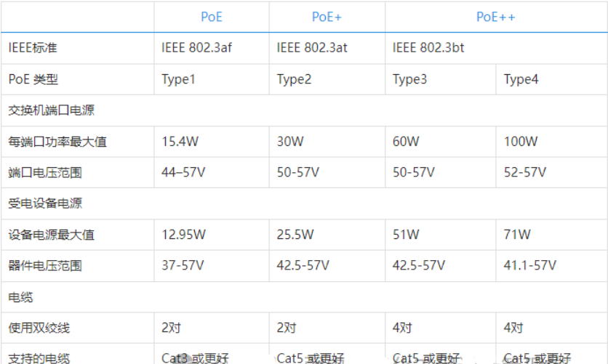Click the Type4 cell

[x=521, y=79]
